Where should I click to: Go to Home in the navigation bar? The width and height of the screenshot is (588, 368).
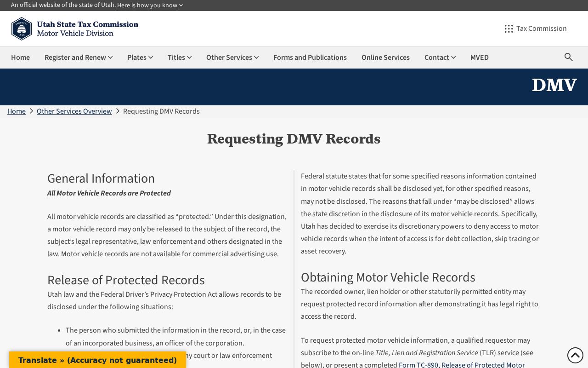point(20,57)
